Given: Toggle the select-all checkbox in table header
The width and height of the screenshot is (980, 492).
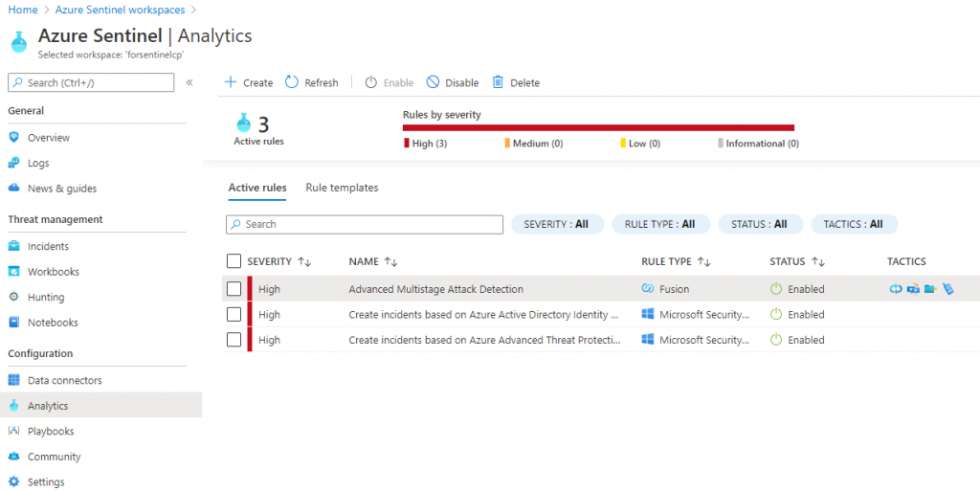Looking at the screenshot, I should pyautogui.click(x=234, y=261).
